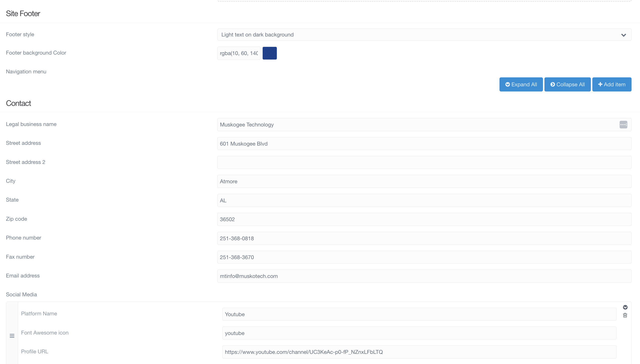The width and height of the screenshot is (640, 364).
Task: Click the Collapse All button
Action: coord(568,85)
